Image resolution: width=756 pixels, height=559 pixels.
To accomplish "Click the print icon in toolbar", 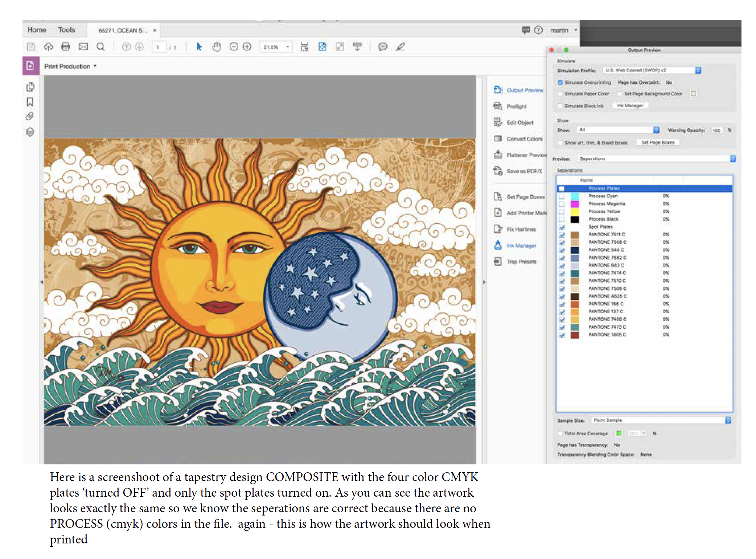I will pos(66,46).
